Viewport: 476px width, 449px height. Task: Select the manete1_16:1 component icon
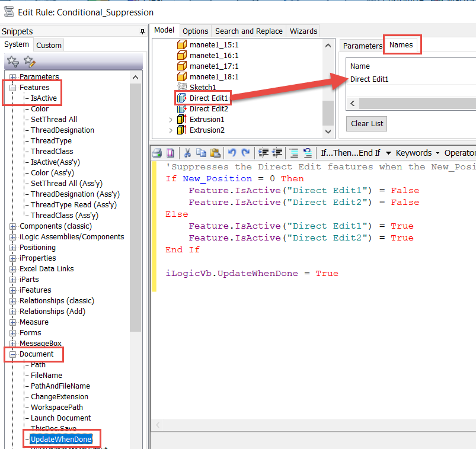click(182, 55)
